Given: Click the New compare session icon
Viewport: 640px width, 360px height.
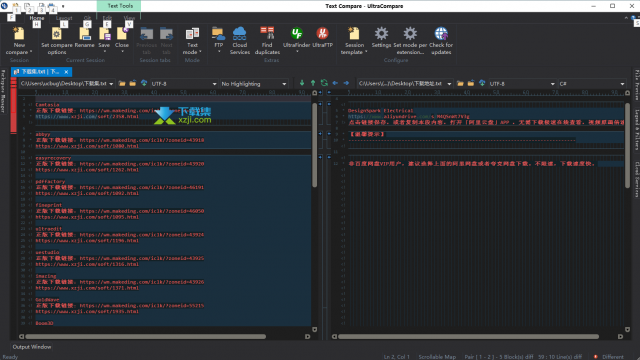Looking at the screenshot, I should tap(19, 34).
